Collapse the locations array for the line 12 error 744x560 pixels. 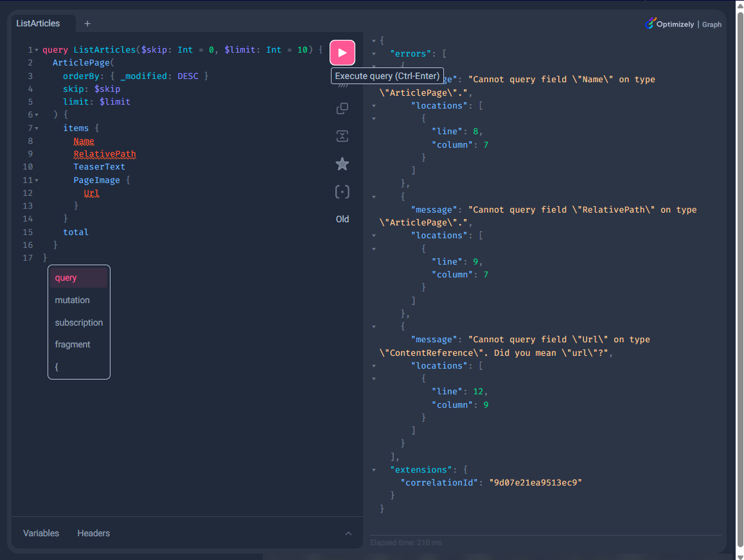[374, 366]
